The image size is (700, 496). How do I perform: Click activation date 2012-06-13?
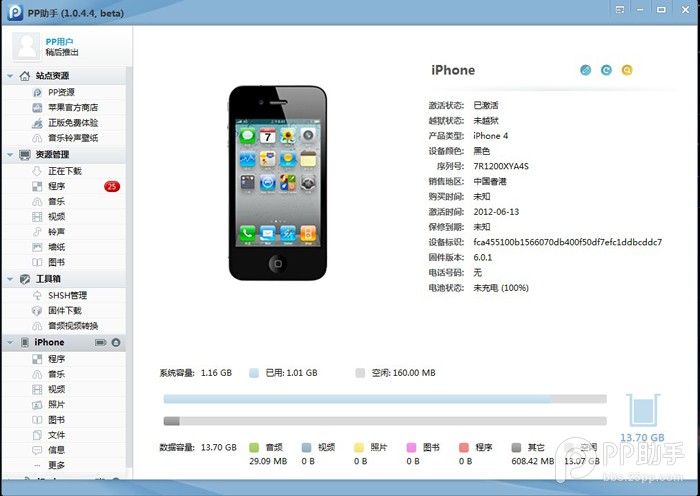click(496, 212)
